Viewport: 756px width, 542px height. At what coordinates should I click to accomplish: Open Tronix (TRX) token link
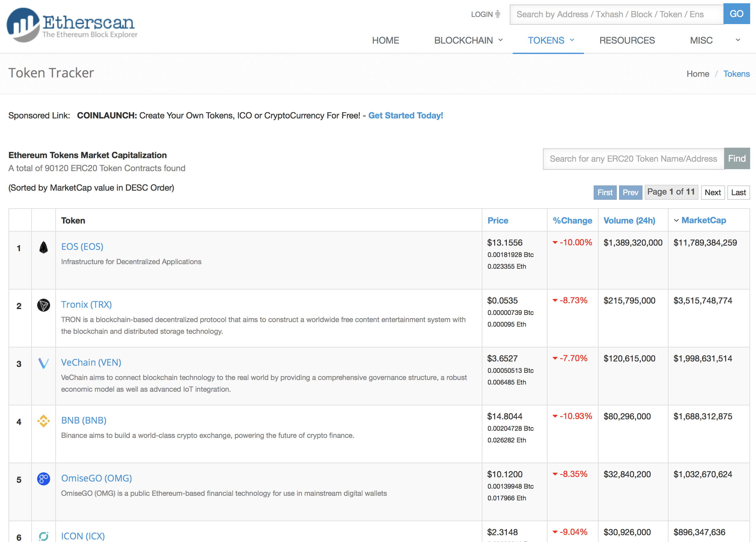click(x=86, y=304)
